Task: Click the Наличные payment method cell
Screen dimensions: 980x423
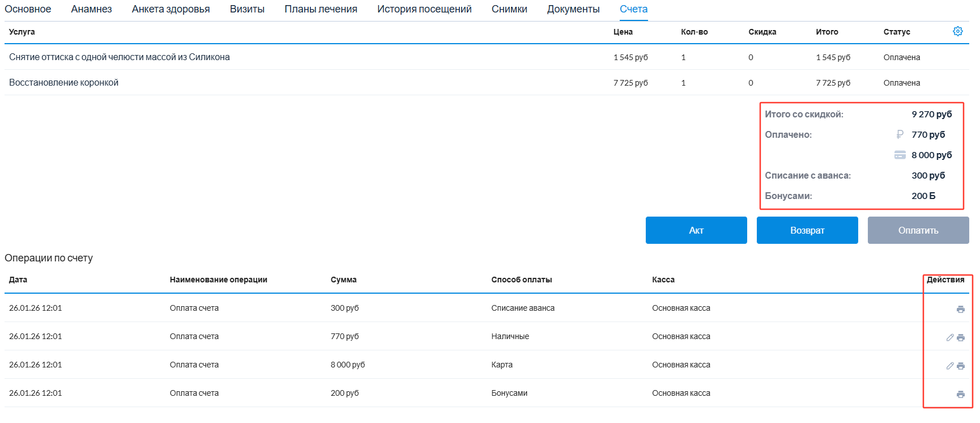Action: (510, 336)
